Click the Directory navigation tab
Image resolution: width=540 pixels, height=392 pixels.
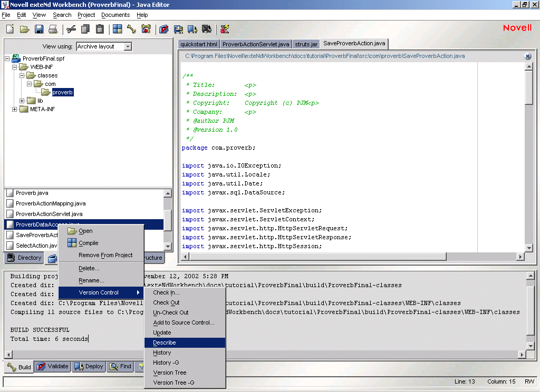(x=24, y=258)
